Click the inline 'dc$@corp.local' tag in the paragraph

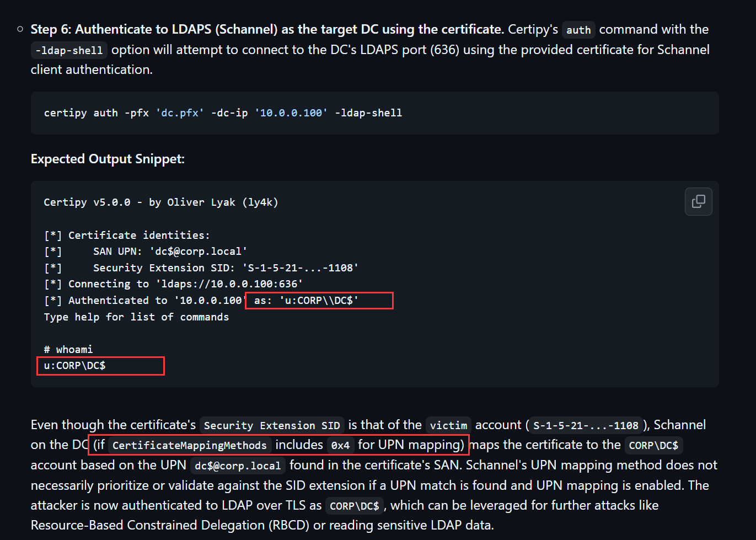click(238, 466)
